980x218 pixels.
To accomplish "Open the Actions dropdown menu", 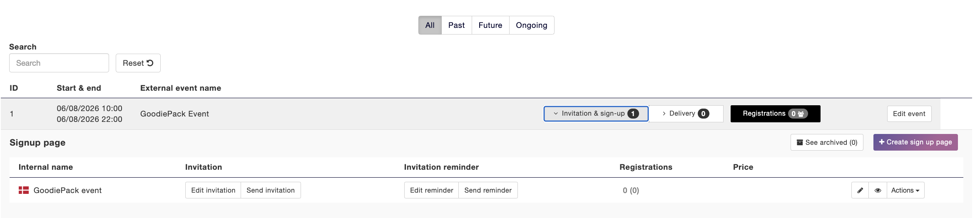I will coord(905,190).
